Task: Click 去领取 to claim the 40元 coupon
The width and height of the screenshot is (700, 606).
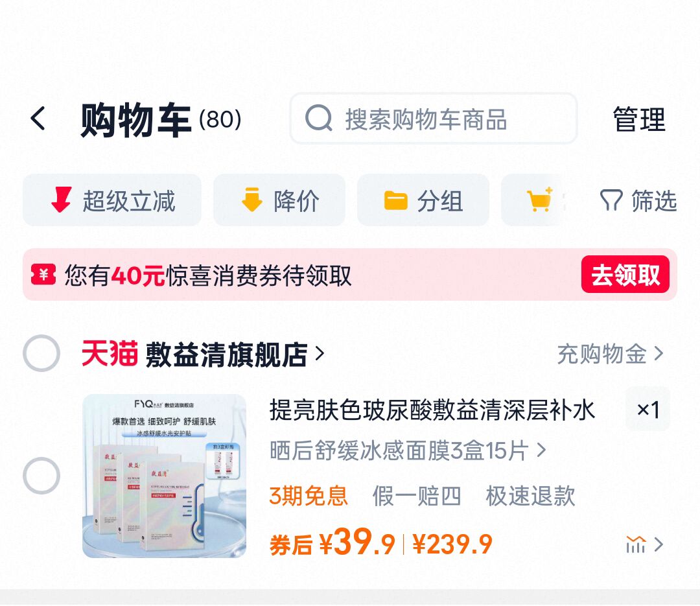Action: tap(624, 275)
